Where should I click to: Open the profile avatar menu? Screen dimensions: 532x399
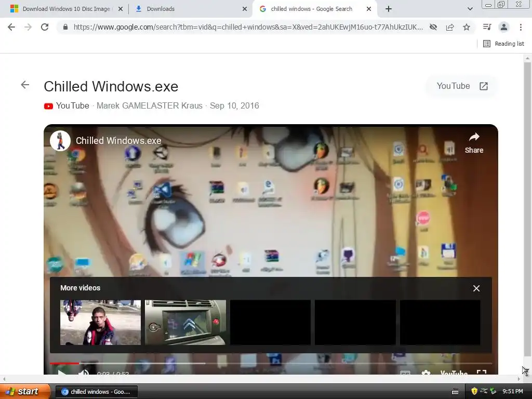pyautogui.click(x=504, y=27)
